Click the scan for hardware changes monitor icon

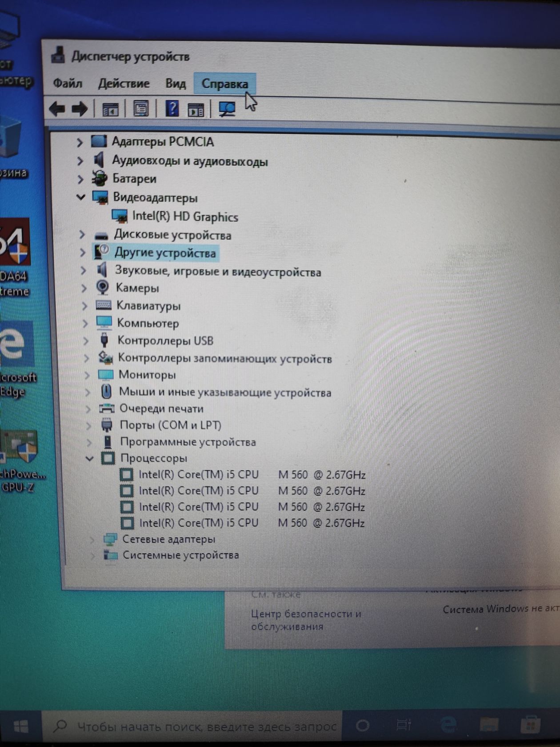[x=228, y=109]
